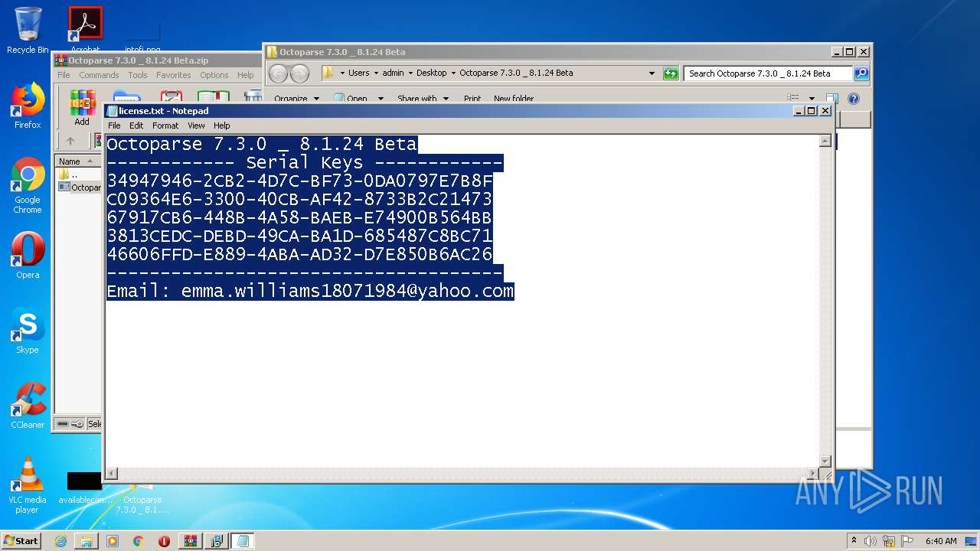Click the Explorer Print button

(472, 99)
